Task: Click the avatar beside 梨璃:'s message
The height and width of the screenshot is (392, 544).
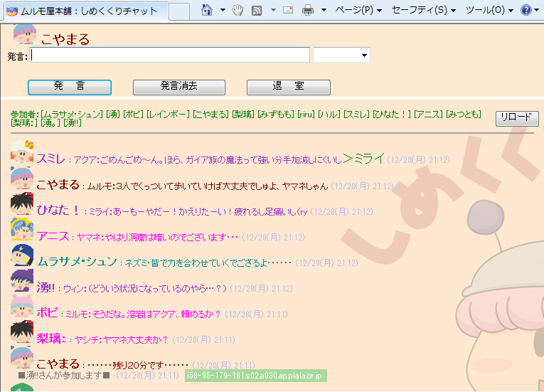Action: point(22,332)
